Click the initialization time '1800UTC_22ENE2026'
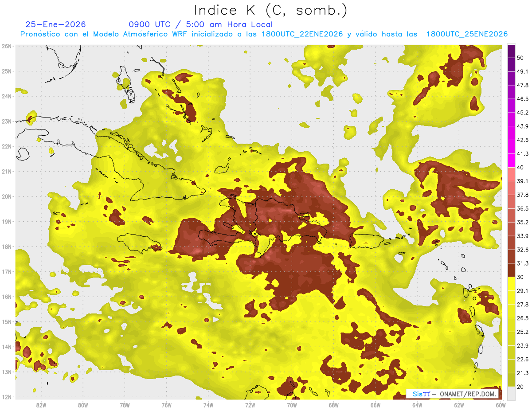This screenshot has width=532, height=411. click(302, 34)
